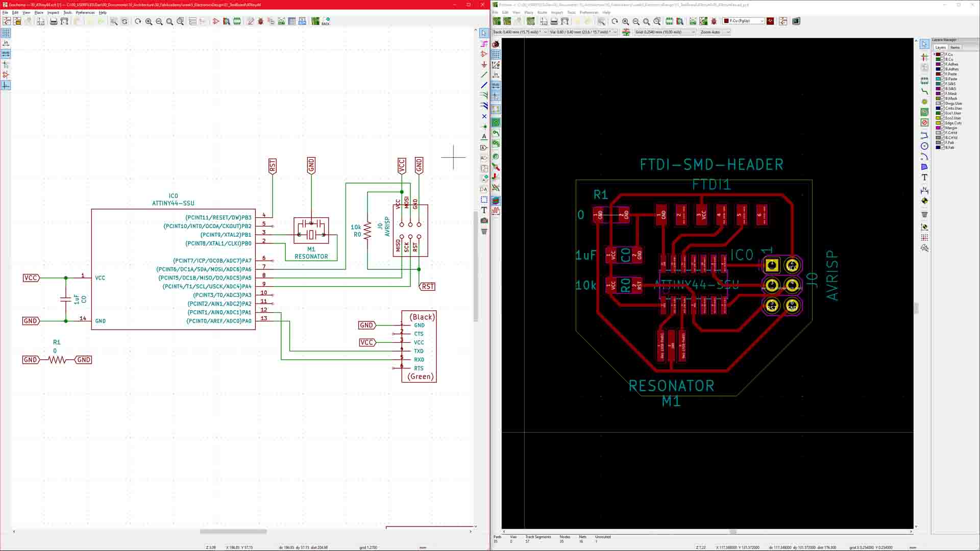Toggle F.SilkS layer visibility checkbox

point(943,84)
